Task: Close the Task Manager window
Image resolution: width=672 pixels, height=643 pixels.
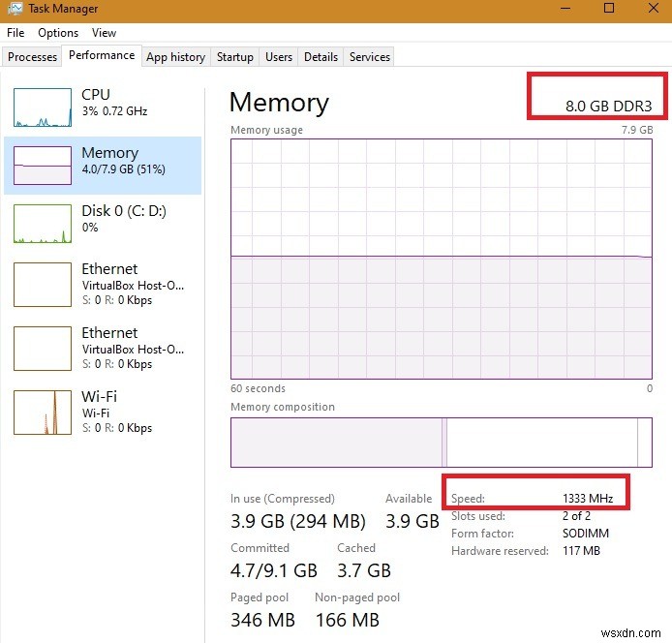Action: (x=654, y=8)
